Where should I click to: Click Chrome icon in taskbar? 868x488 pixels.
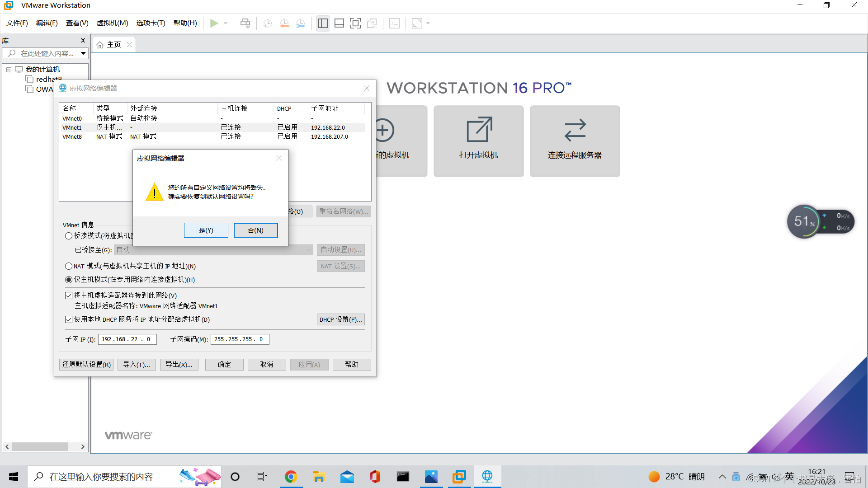coord(291,477)
